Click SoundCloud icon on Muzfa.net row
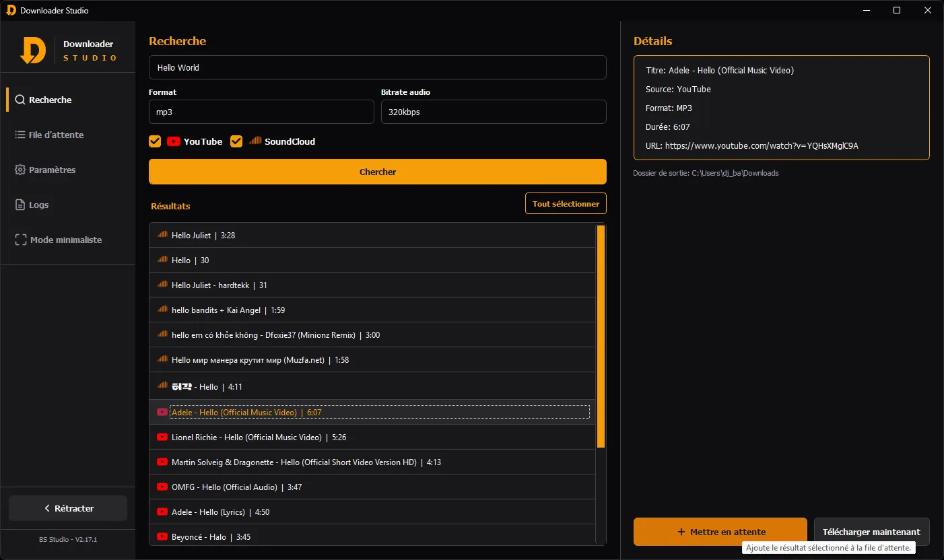944x560 pixels. 162,359
